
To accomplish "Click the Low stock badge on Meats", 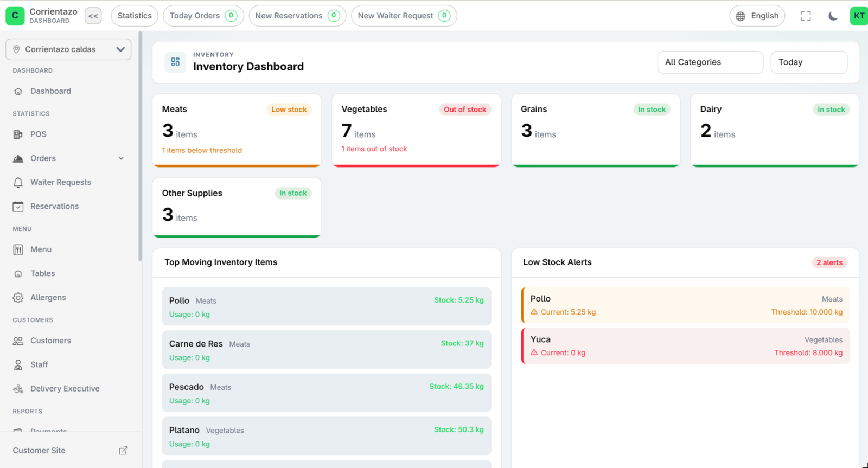I will click(289, 110).
